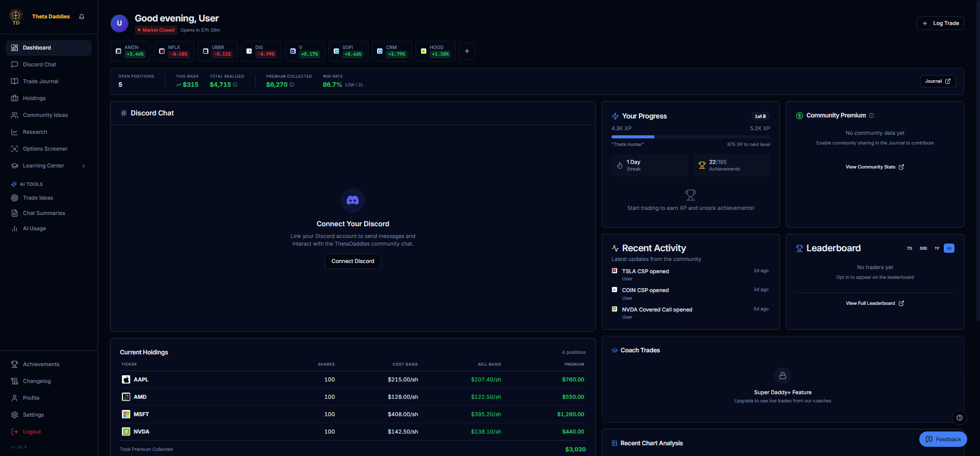Click the COIN activity icon

(x=615, y=290)
